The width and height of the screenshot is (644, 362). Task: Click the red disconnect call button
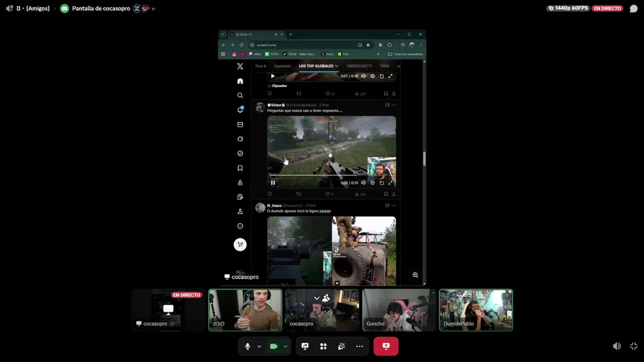(386, 346)
